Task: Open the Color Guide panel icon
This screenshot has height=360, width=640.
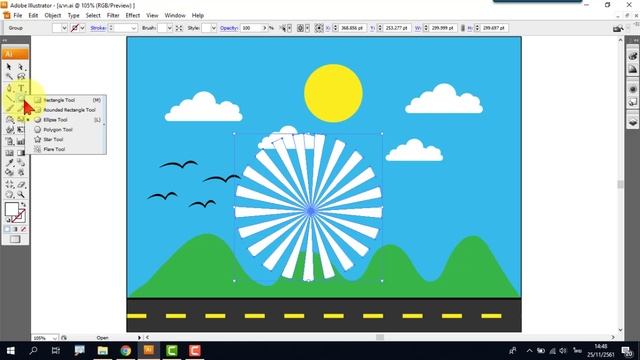Action: pyautogui.click(x=633, y=69)
